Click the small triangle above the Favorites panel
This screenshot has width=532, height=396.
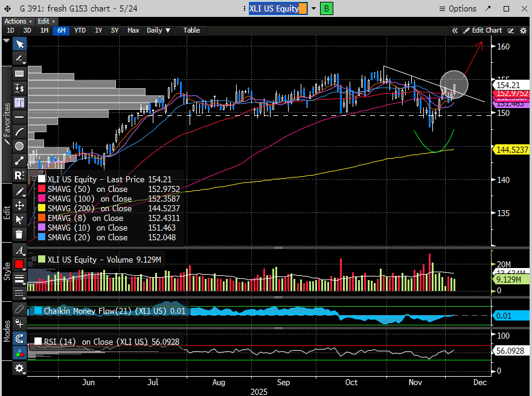pos(6,40)
